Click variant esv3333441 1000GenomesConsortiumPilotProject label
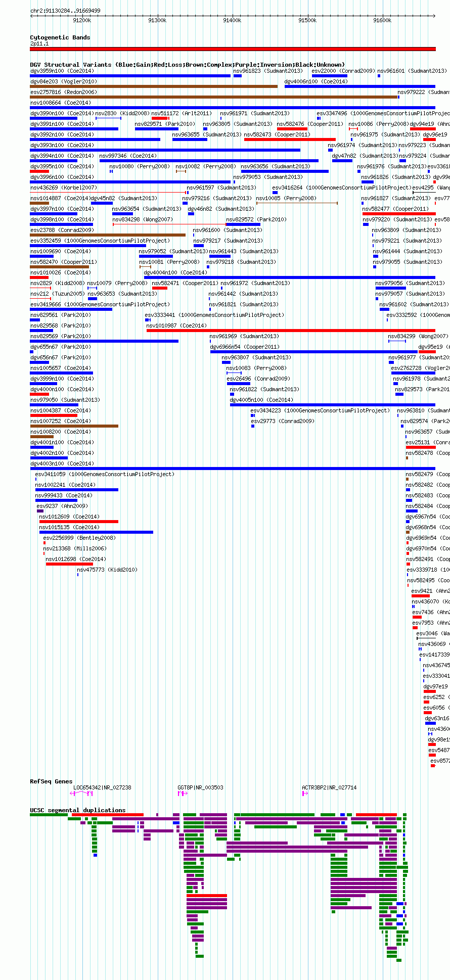The height and width of the screenshot is (980, 450). tap(214, 315)
